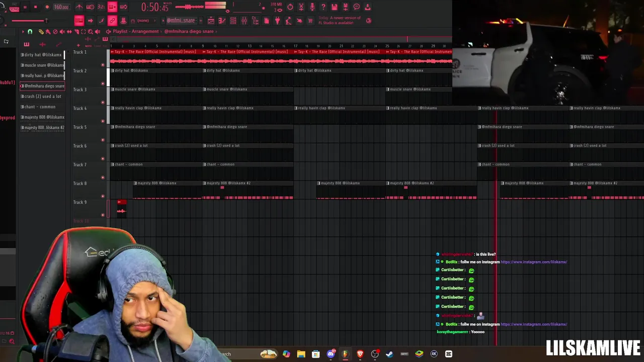
Task: Click the 0:50:45 time display
Action: (x=155, y=7)
